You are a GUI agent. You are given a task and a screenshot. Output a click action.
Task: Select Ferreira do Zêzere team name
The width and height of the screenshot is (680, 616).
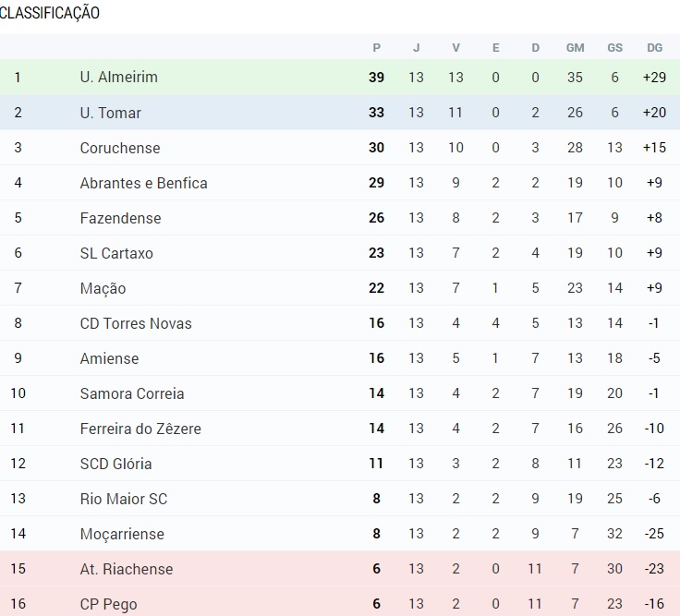[140, 429]
